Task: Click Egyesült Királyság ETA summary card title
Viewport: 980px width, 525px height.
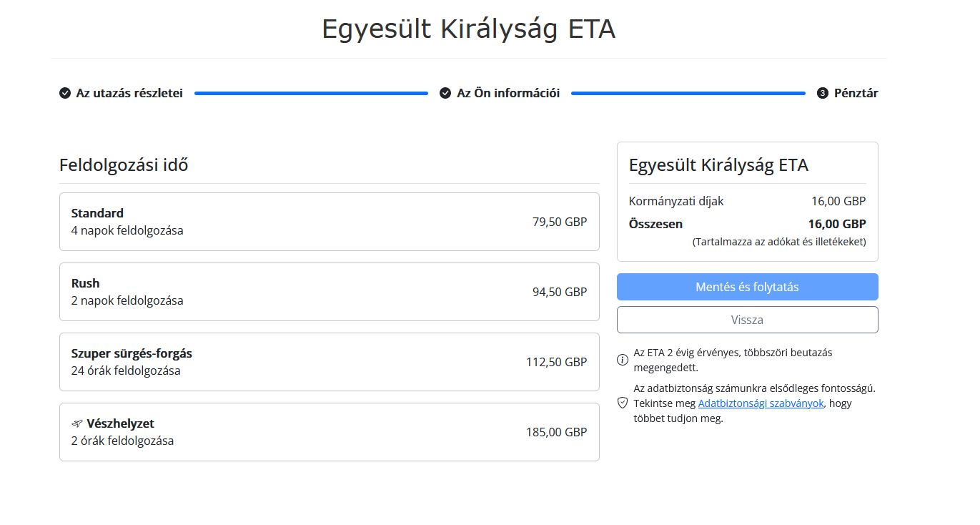Action: [718, 165]
